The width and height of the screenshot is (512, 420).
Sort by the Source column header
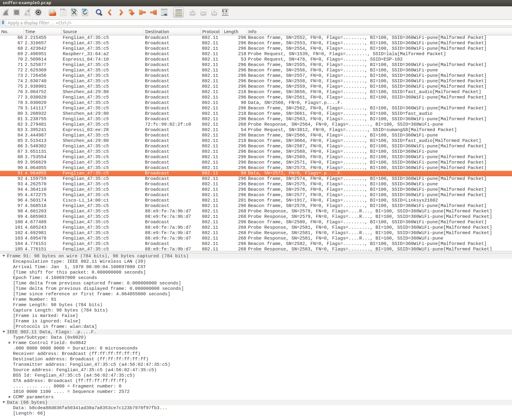(102, 32)
